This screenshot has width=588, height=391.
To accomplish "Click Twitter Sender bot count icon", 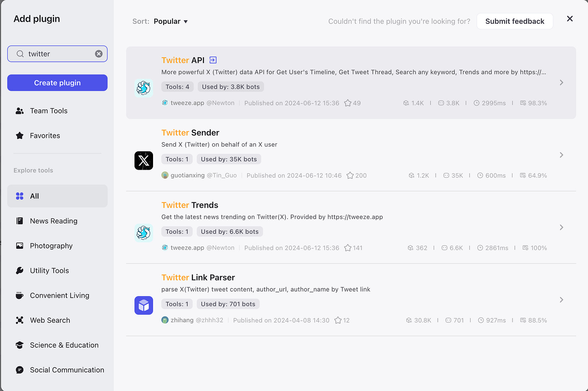I will coord(446,175).
